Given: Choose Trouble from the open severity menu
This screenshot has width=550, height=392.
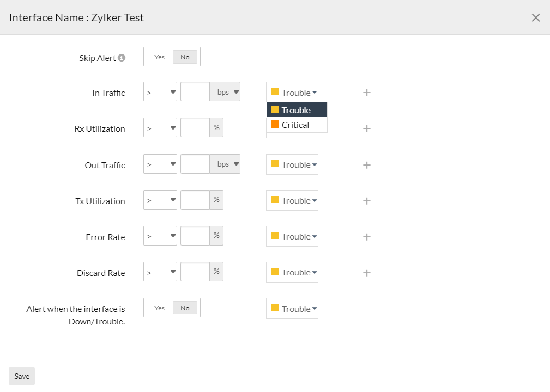Looking at the screenshot, I should point(297,109).
